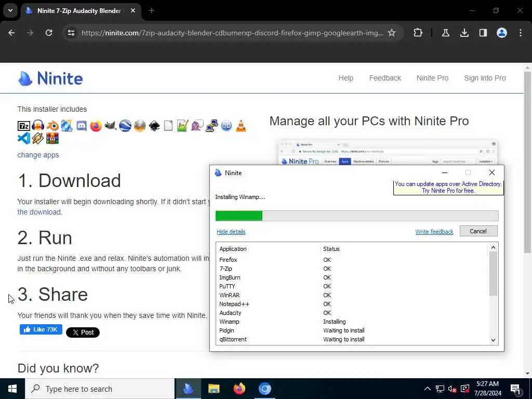
Task: Show hidden system tray icons chevron
Action: [x=428, y=389]
